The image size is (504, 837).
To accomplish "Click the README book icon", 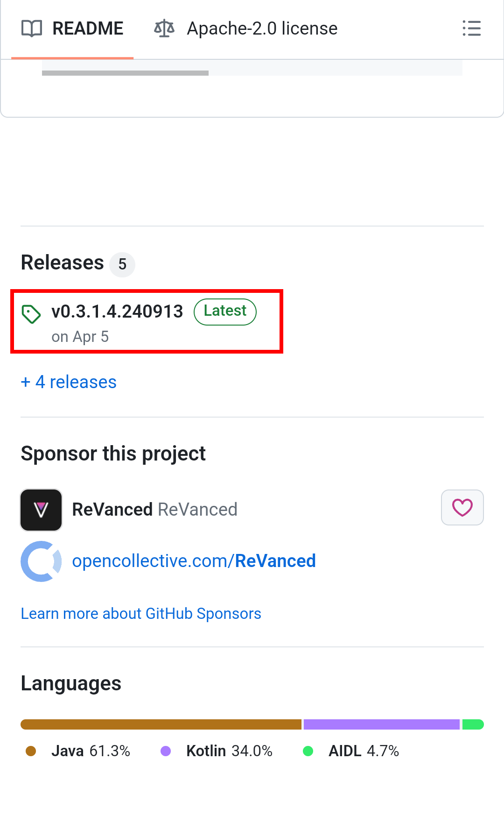I will 32,28.
